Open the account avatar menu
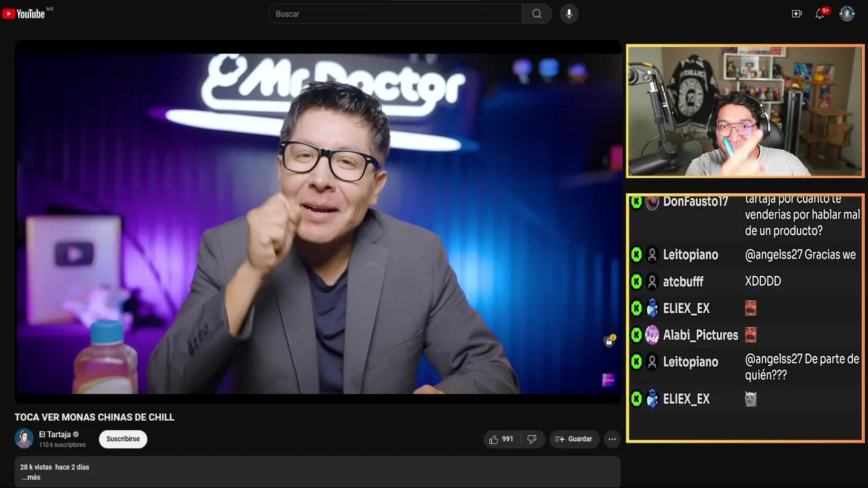The height and width of the screenshot is (488, 868). coord(847,14)
